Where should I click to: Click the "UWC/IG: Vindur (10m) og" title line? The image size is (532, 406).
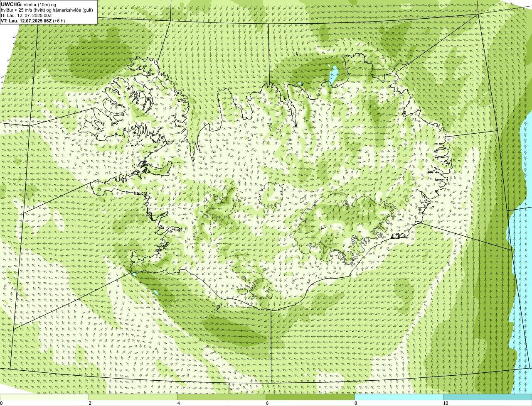(29, 4)
